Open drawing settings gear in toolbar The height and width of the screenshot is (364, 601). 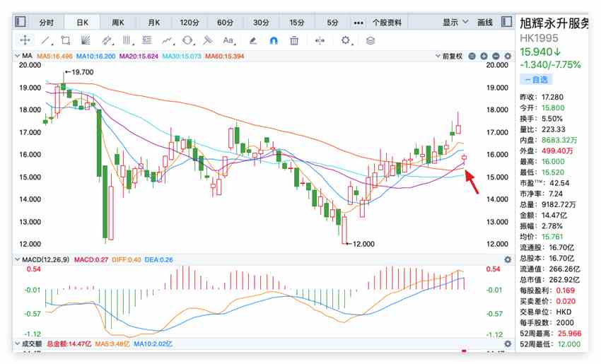(346, 40)
